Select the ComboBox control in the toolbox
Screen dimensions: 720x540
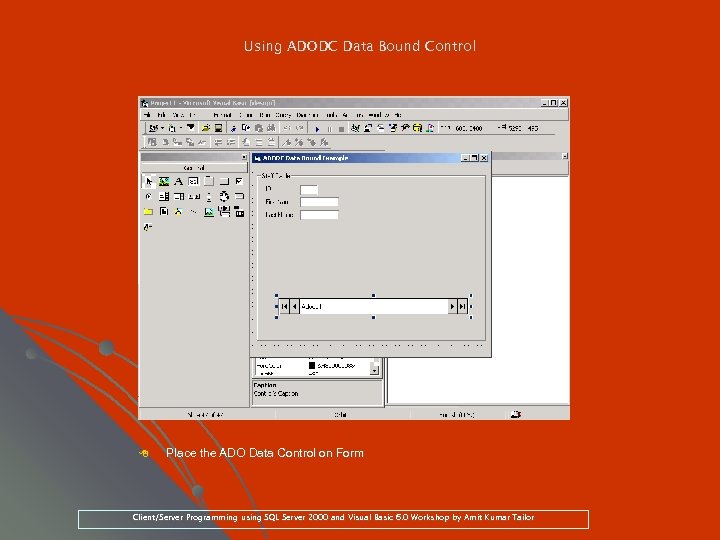coord(163,197)
